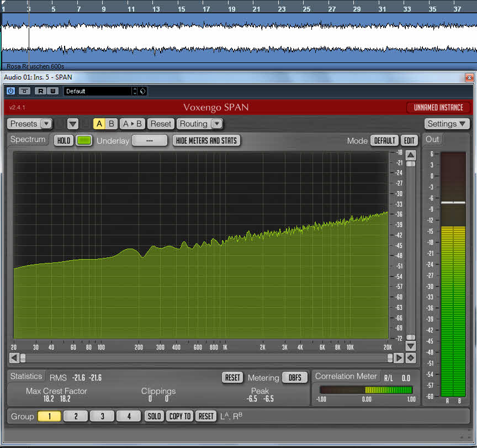This screenshot has width=477, height=448.
Task: Select channel Group 4
Action: point(129,416)
